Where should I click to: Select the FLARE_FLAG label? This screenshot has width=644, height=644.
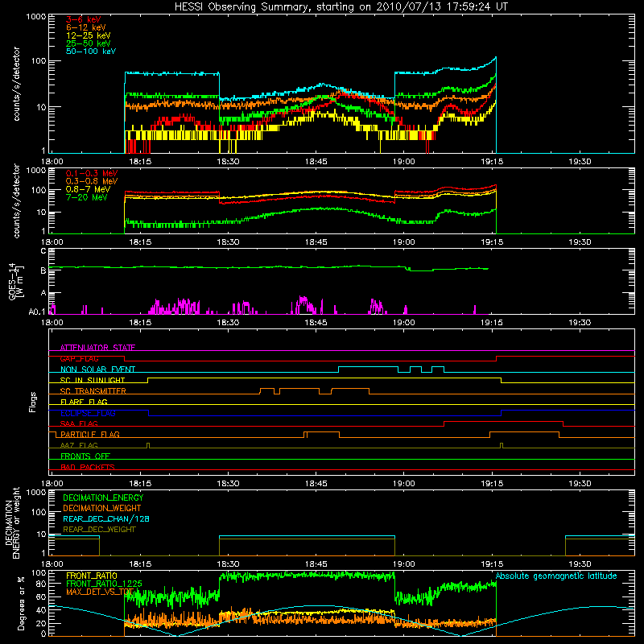click(84, 402)
